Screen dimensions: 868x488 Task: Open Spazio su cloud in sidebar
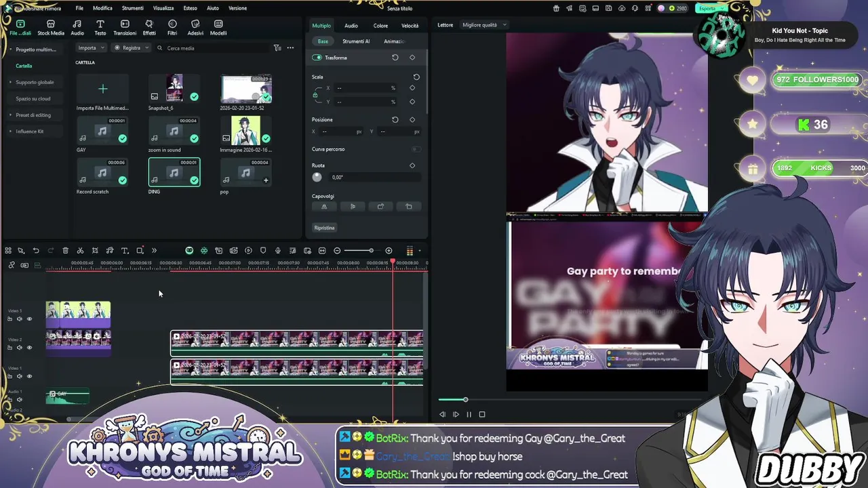(x=33, y=99)
